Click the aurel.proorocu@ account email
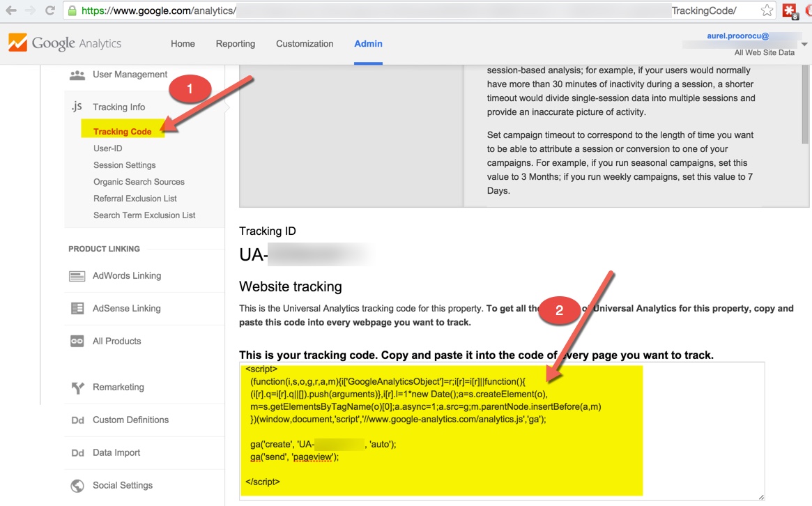The width and height of the screenshot is (812, 506). (738, 36)
